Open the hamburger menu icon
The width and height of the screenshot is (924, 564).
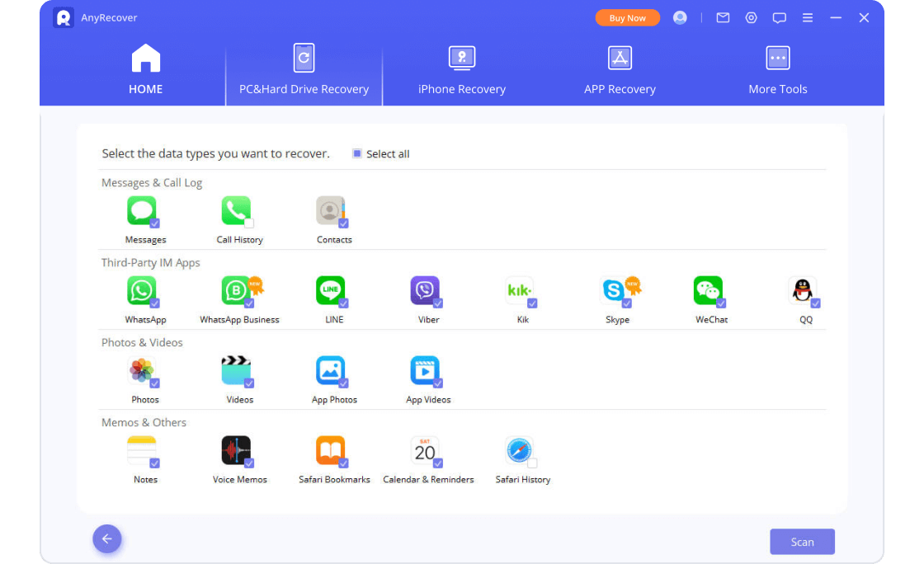coord(808,17)
